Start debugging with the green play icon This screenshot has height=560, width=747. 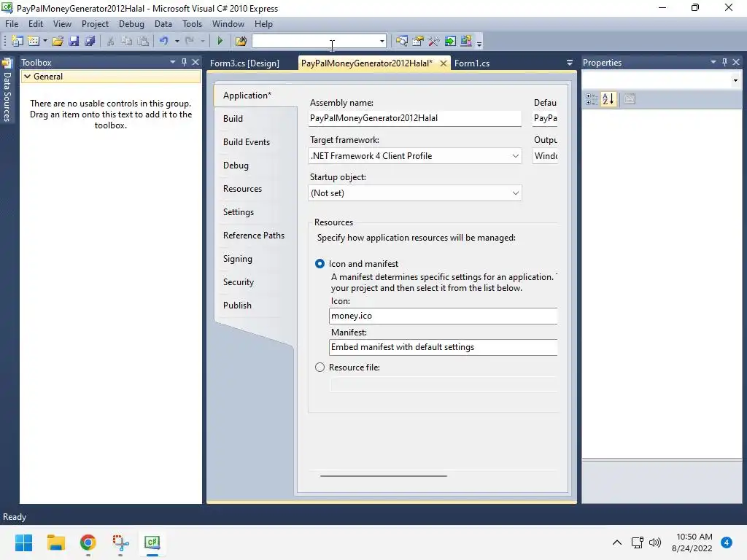click(220, 41)
